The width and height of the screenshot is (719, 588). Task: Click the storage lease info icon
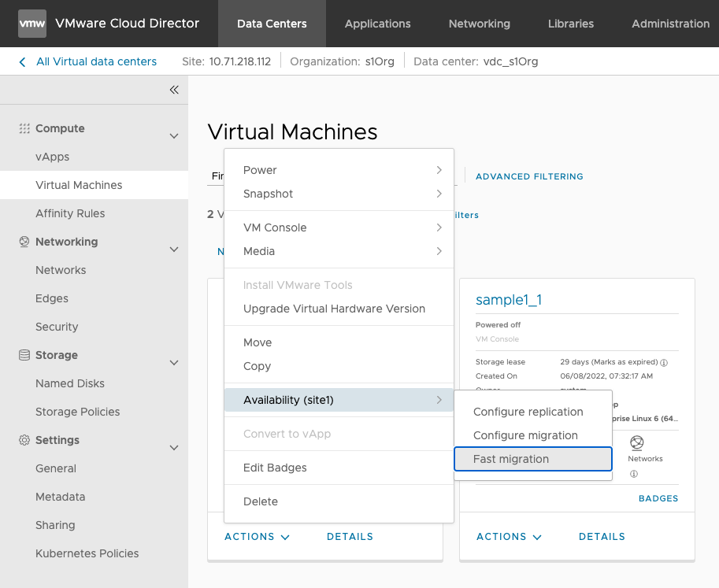tap(664, 363)
